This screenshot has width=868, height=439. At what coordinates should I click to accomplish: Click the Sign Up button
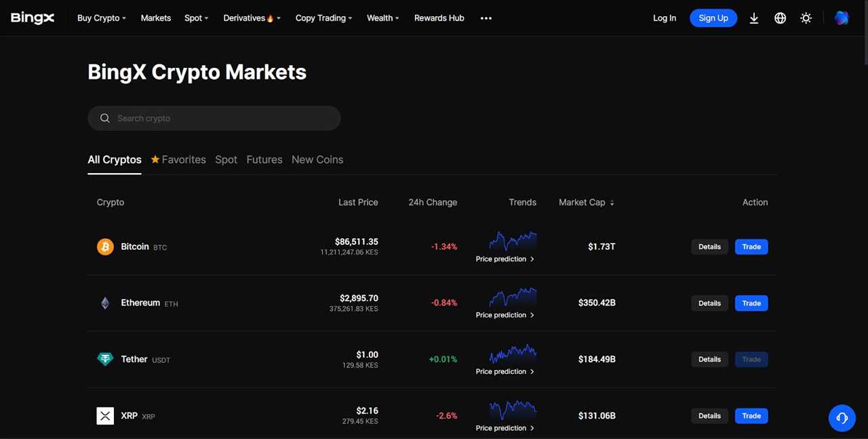713,18
